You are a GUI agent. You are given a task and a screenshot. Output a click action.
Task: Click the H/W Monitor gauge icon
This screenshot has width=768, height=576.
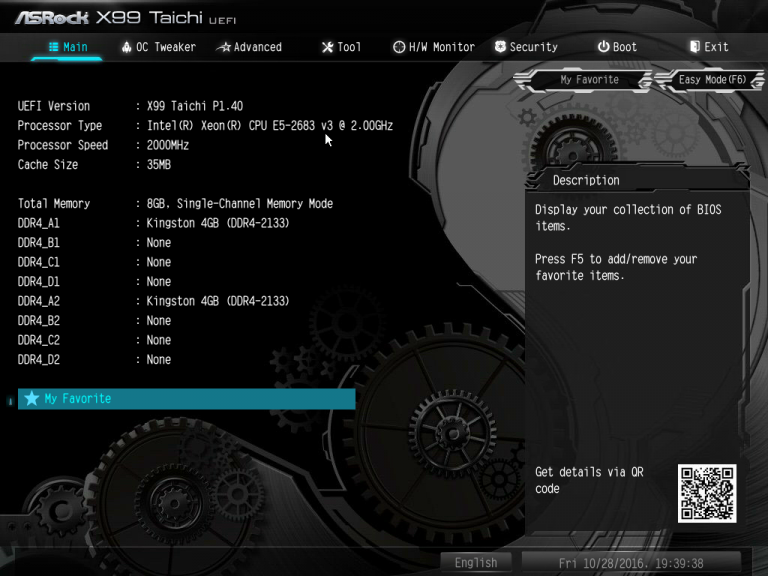399,47
